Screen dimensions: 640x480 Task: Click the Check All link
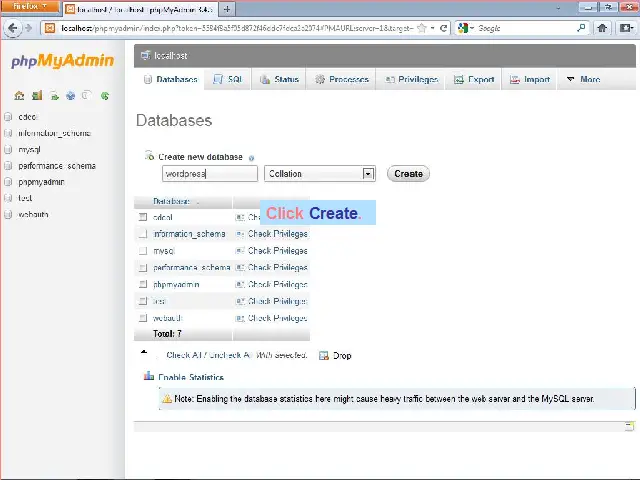(x=184, y=355)
